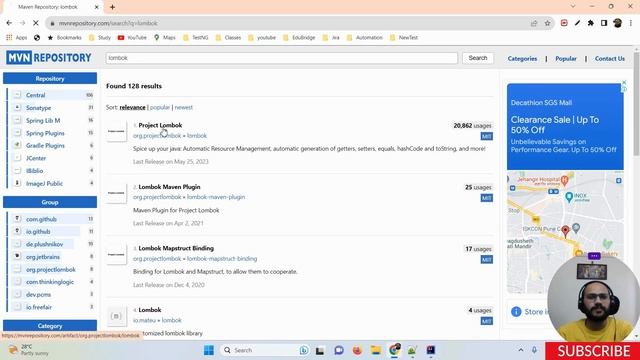
Task: Open Firefox from the taskbar
Action: click(357, 350)
